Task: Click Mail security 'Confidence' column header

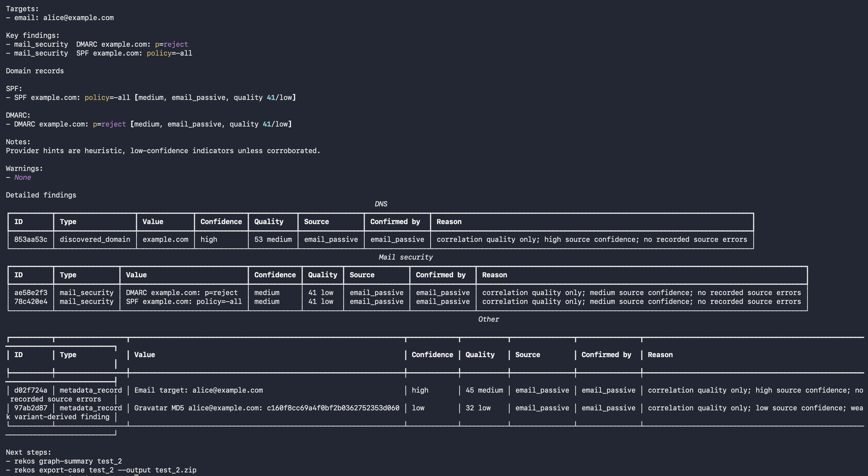Action: 275,275
